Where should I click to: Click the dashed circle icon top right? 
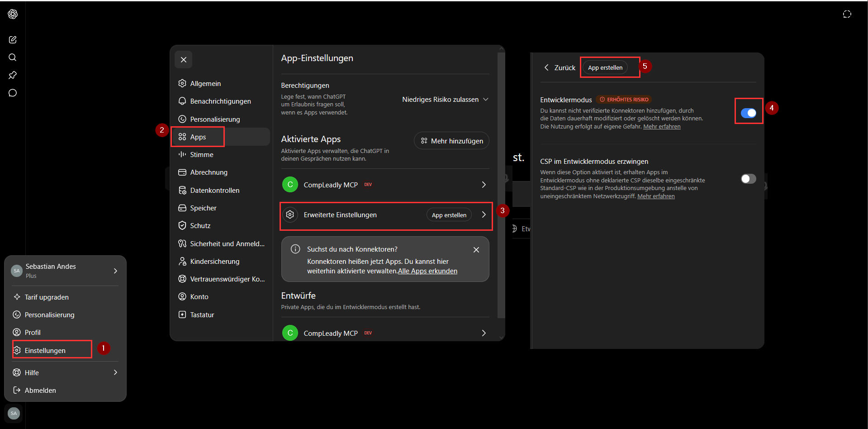(847, 14)
